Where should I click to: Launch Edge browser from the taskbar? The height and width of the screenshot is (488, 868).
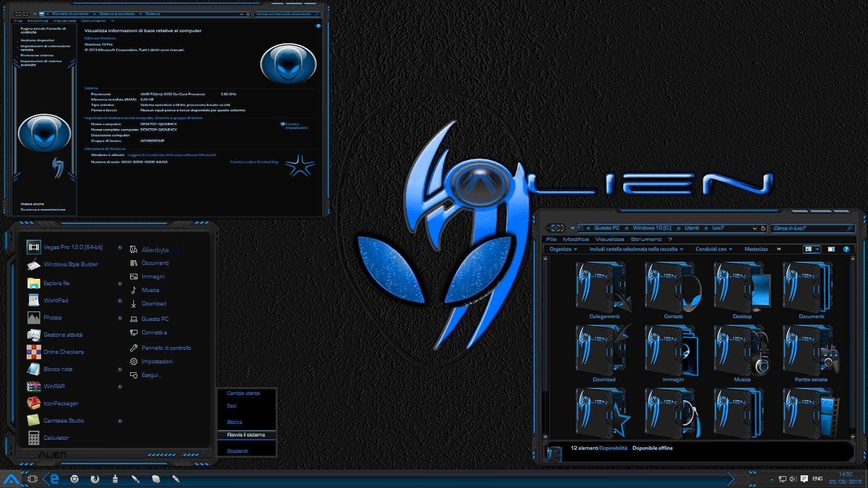[54, 479]
